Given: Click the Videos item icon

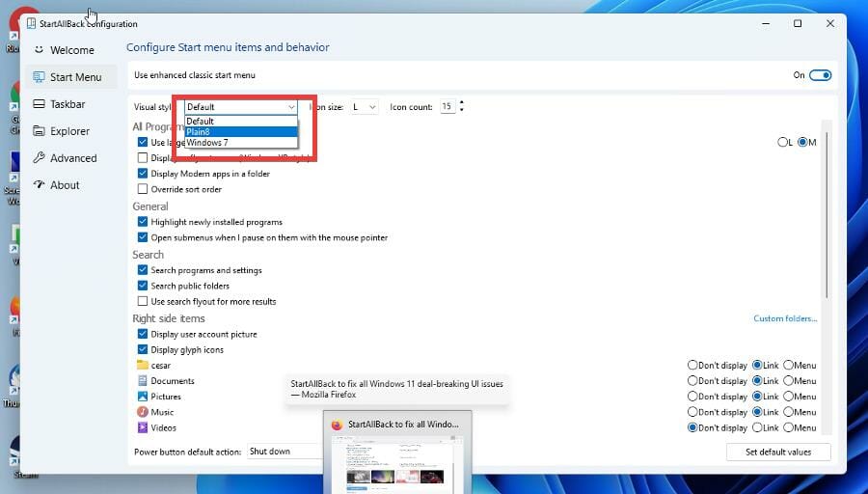Looking at the screenshot, I should tap(143, 427).
